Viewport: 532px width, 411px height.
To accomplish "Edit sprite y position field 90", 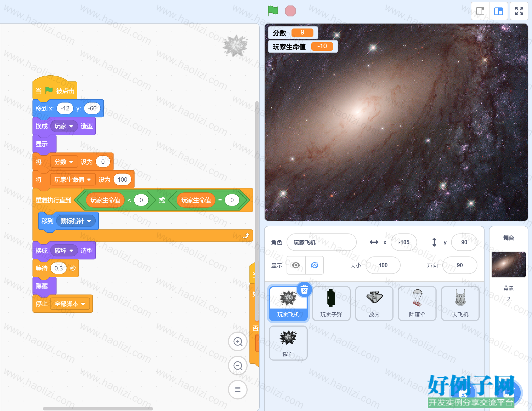I will tap(464, 242).
